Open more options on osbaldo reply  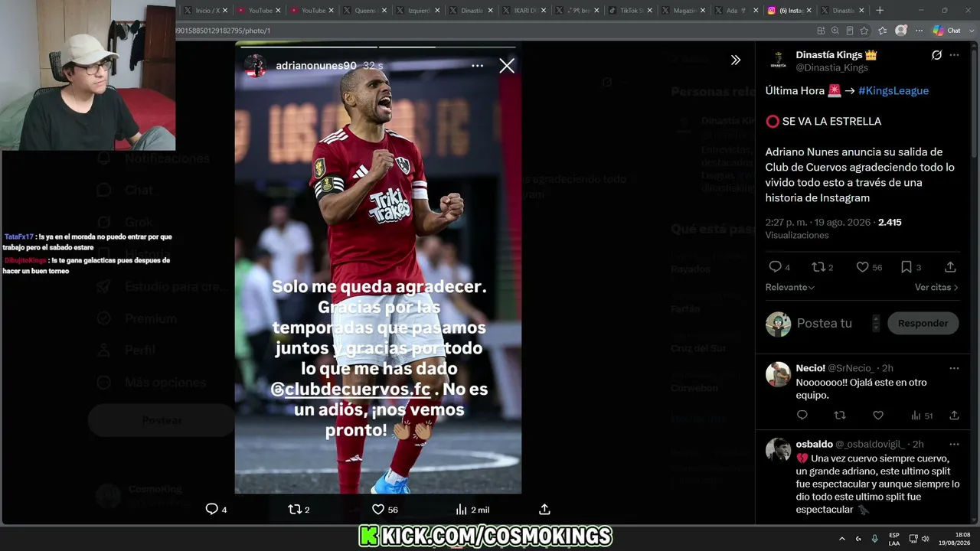(954, 444)
